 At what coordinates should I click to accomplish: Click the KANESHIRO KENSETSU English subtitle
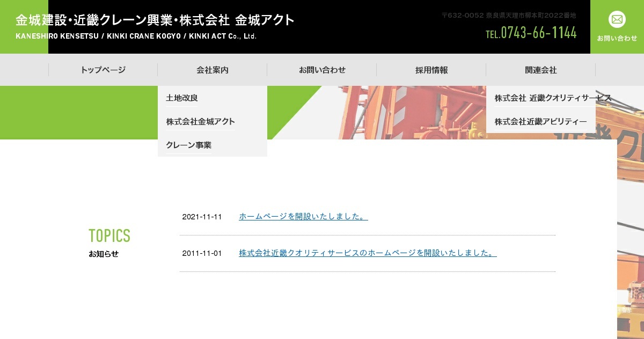click(x=136, y=36)
